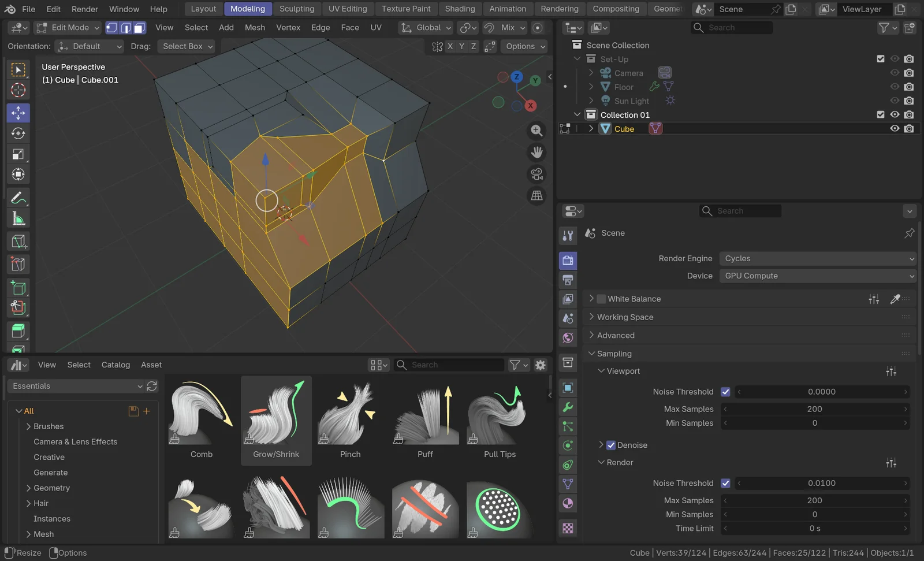Switch to the Sculpting workspace tab
The width and height of the screenshot is (924, 561).
point(297,9)
